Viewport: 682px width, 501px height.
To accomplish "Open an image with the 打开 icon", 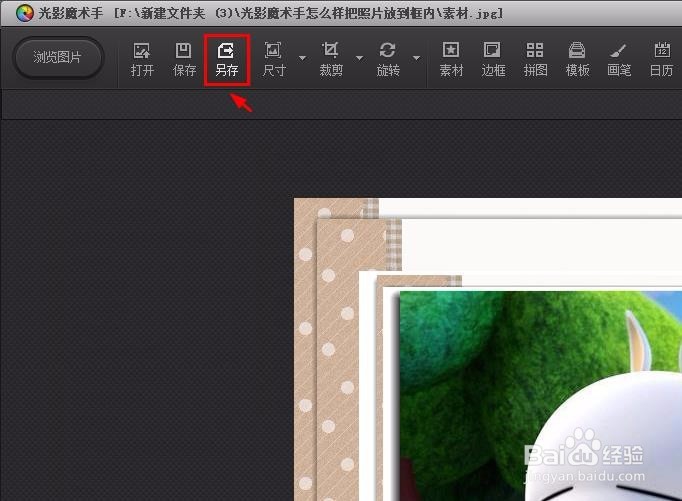I will (142, 60).
